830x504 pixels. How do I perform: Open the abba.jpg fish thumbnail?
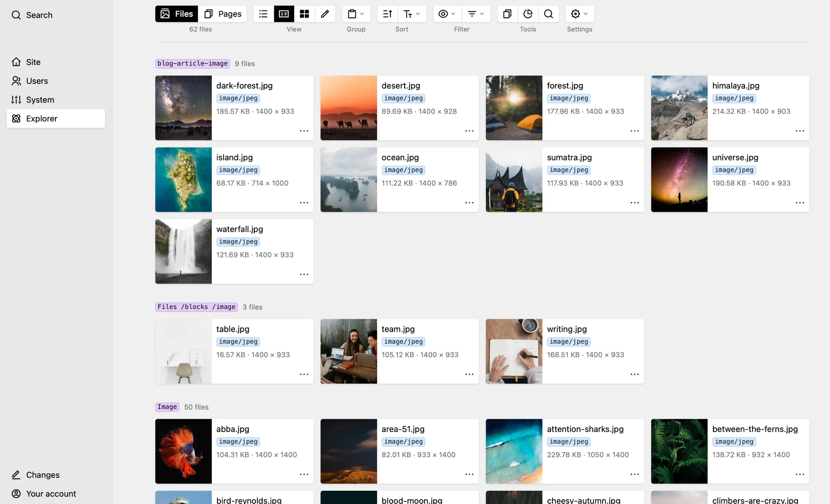pos(184,451)
